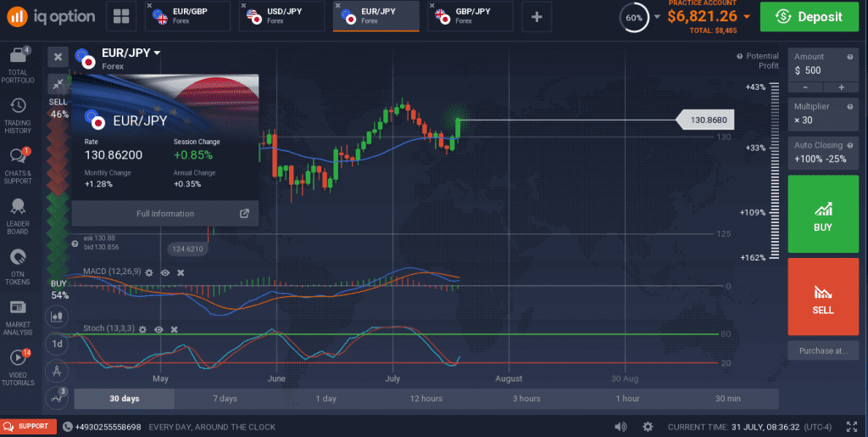
Task: Open OTN Tokens section
Action: (x=19, y=267)
